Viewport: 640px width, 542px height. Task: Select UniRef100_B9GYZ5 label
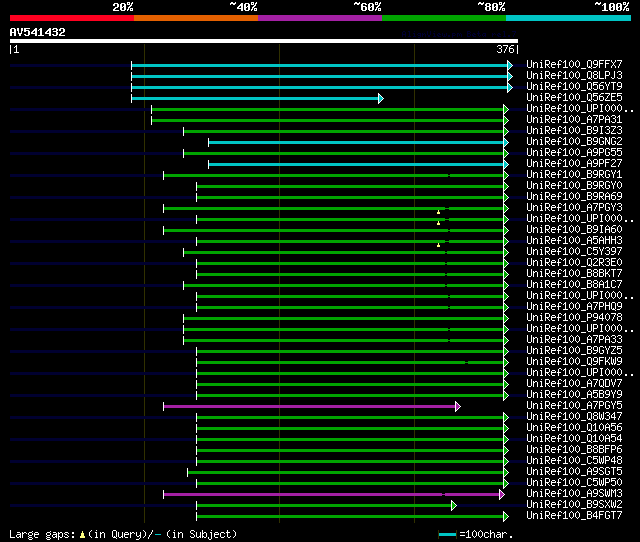coord(574,351)
